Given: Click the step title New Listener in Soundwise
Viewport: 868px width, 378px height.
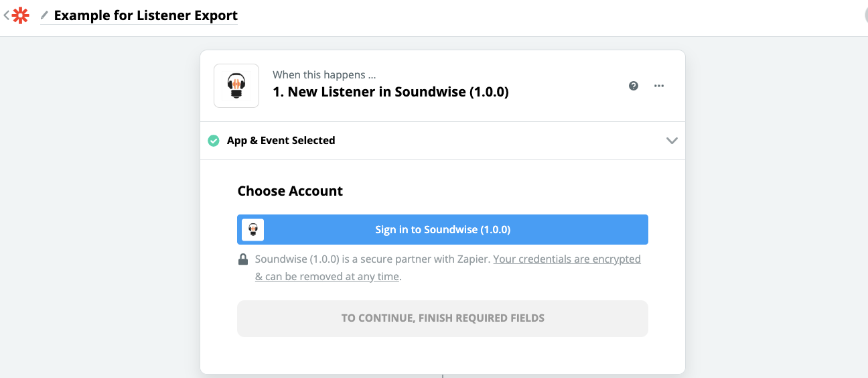Looking at the screenshot, I should pyautogui.click(x=390, y=92).
